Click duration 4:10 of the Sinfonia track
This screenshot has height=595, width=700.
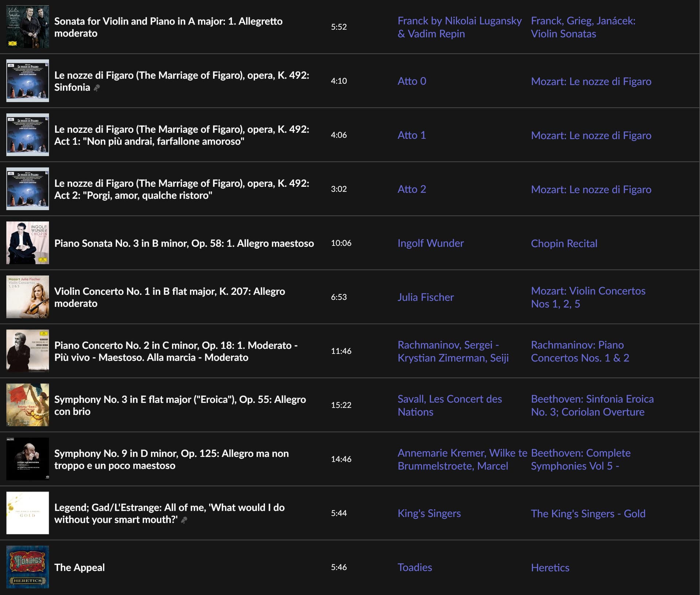[x=339, y=81]
